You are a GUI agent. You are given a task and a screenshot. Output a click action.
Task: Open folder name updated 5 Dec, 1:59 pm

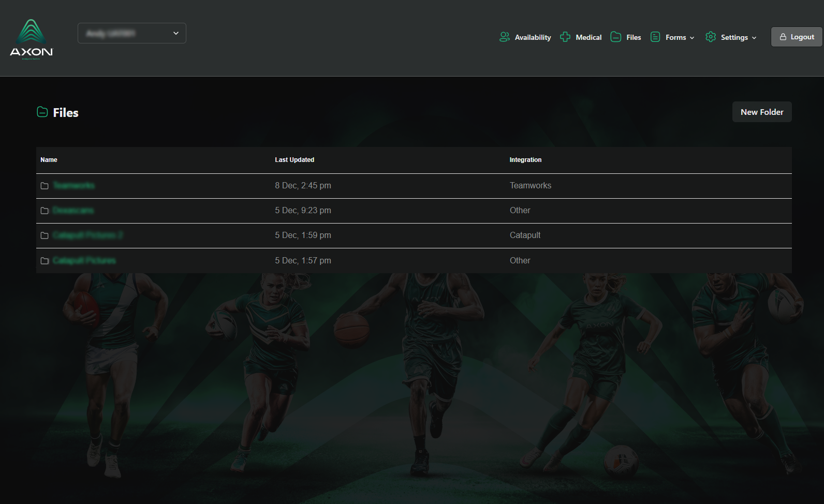[87, 235]
